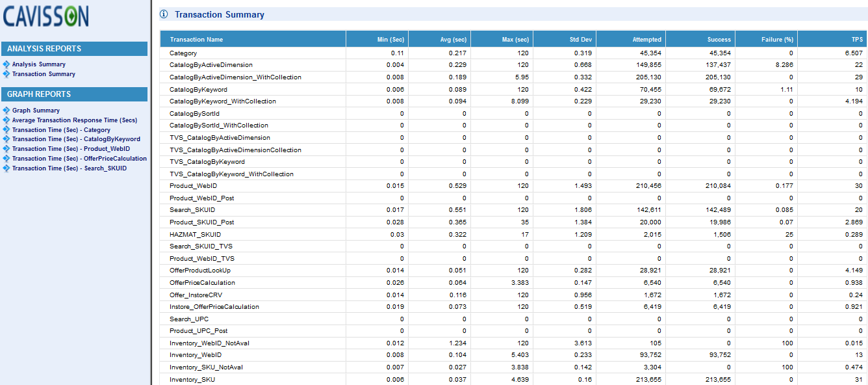Click the diamond icon next to Analysis Summary
868x385 pixels.
pyautogui.click(x=6, y=64)
